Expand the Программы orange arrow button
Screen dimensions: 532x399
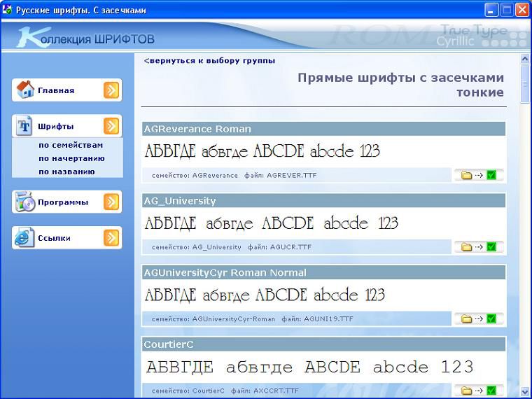pos(111,202)
